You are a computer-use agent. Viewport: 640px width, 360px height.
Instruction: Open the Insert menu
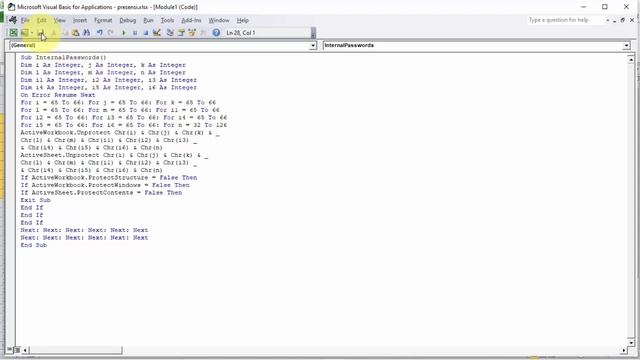pos(80,20)
